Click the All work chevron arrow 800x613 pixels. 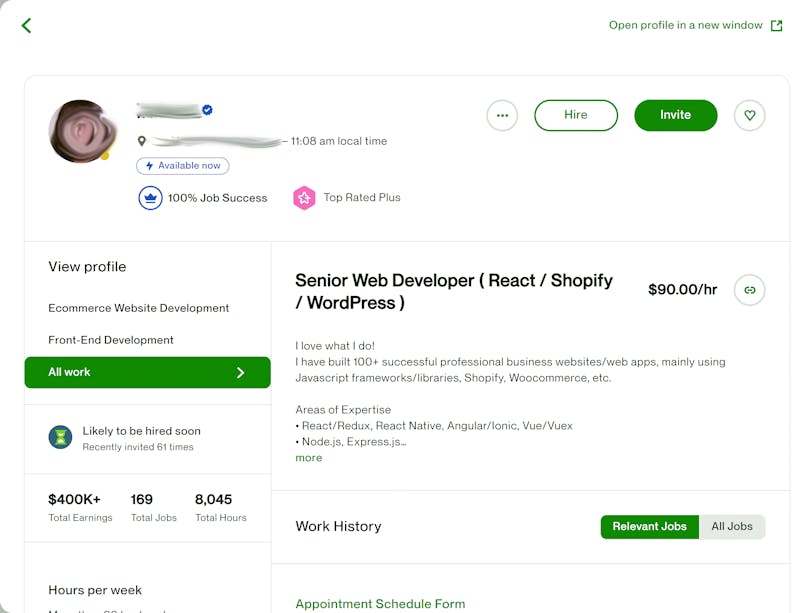click(240, 372)
